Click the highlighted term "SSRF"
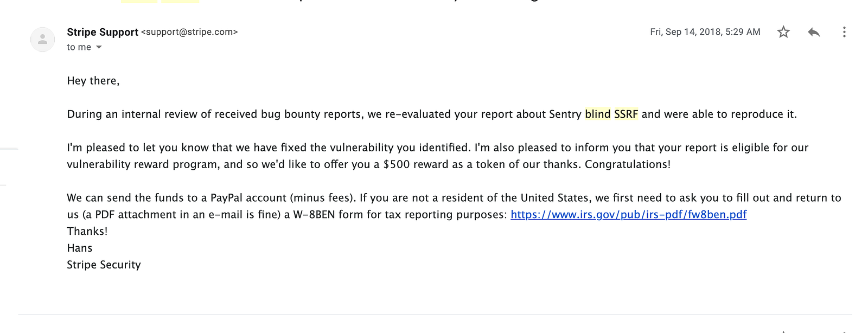This screenshot has width=868, height=333. [x=626, y=114]
